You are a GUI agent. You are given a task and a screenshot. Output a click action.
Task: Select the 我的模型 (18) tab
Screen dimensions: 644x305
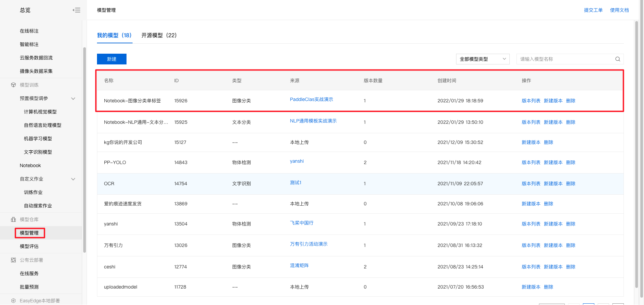pos(114,35)
